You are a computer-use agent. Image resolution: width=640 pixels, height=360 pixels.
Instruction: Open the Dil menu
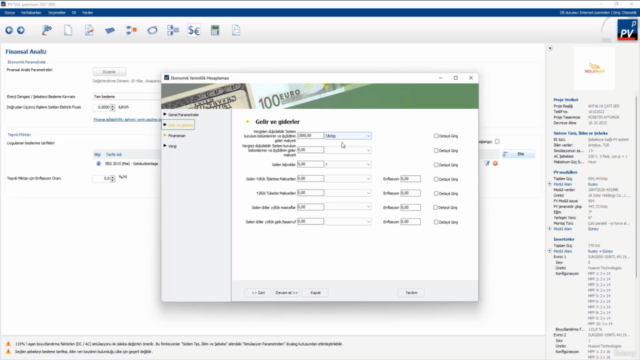[x=74, y=13]
